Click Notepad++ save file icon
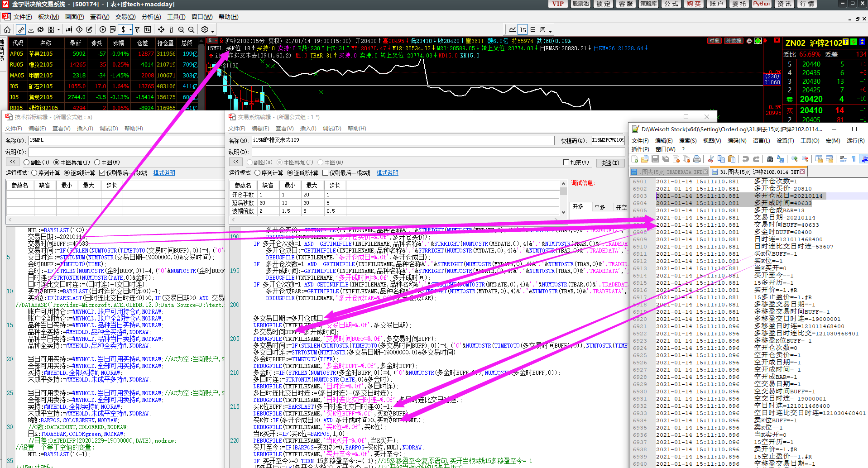This screenshot has height=468, width=868. pyautogui.click(x=655, y=159)
